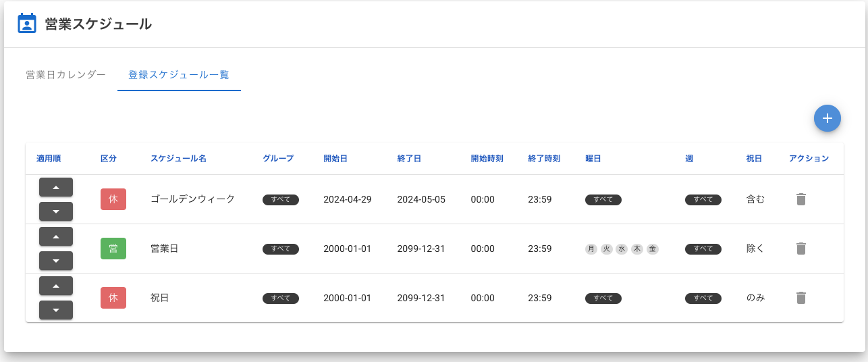
Task: Move ゴールデンウィーク down in apply order
Action: pos(56,211)
